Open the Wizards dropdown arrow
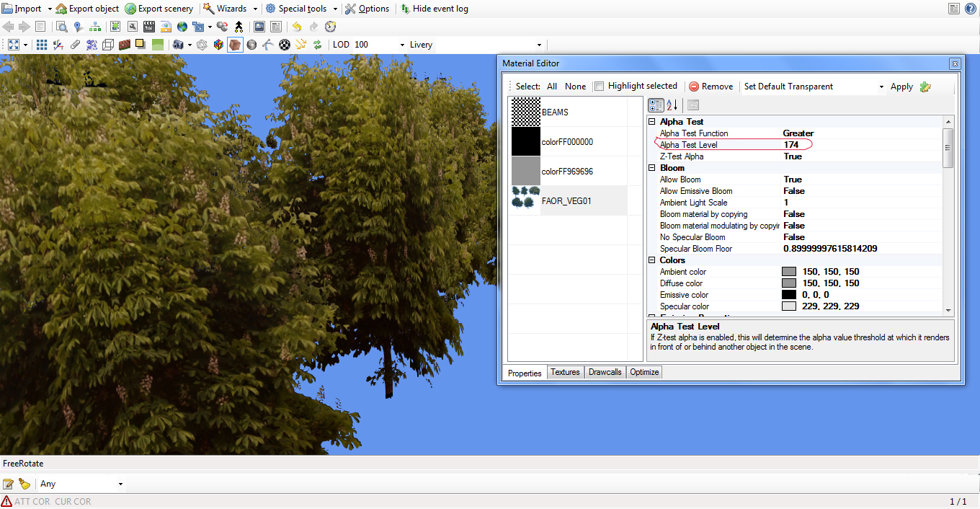 (255, 9)
